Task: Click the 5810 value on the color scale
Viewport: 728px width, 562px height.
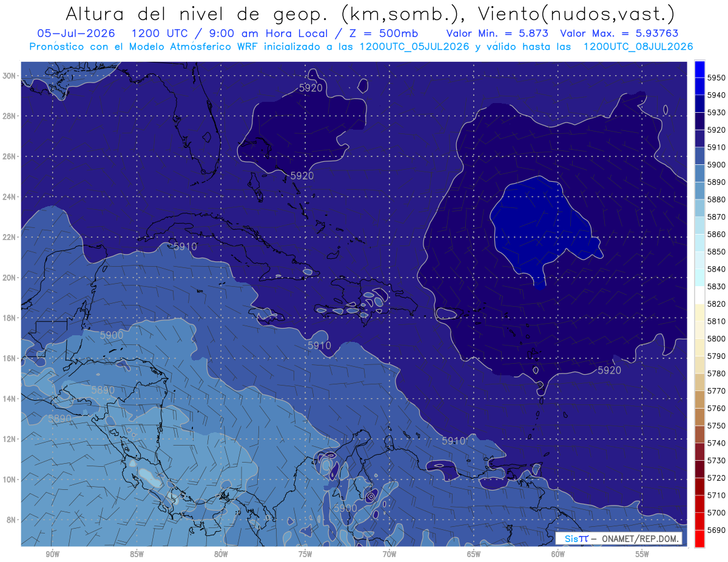Action: (716, 321)
